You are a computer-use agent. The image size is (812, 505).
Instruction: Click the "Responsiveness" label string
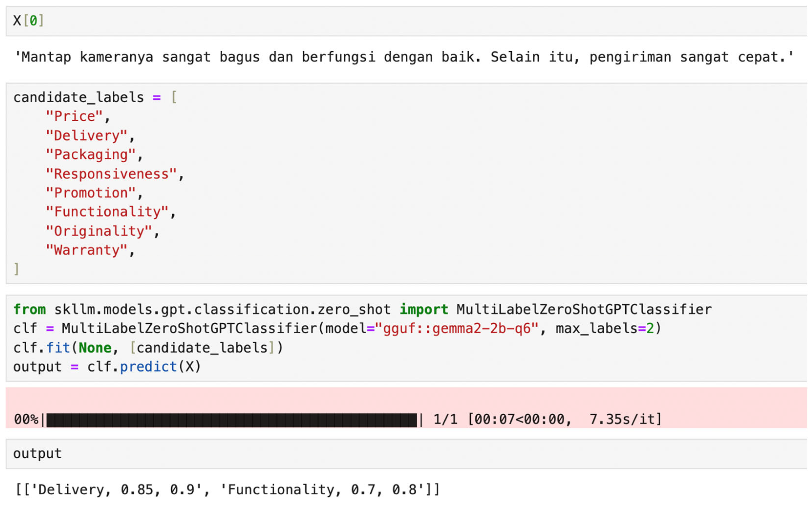pos(111,174)
